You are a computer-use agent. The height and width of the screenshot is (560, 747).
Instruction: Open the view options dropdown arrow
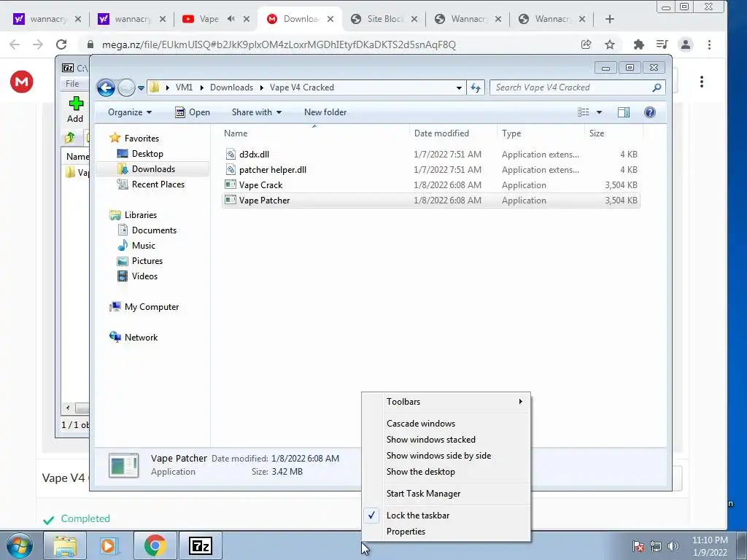click(600, 112)
